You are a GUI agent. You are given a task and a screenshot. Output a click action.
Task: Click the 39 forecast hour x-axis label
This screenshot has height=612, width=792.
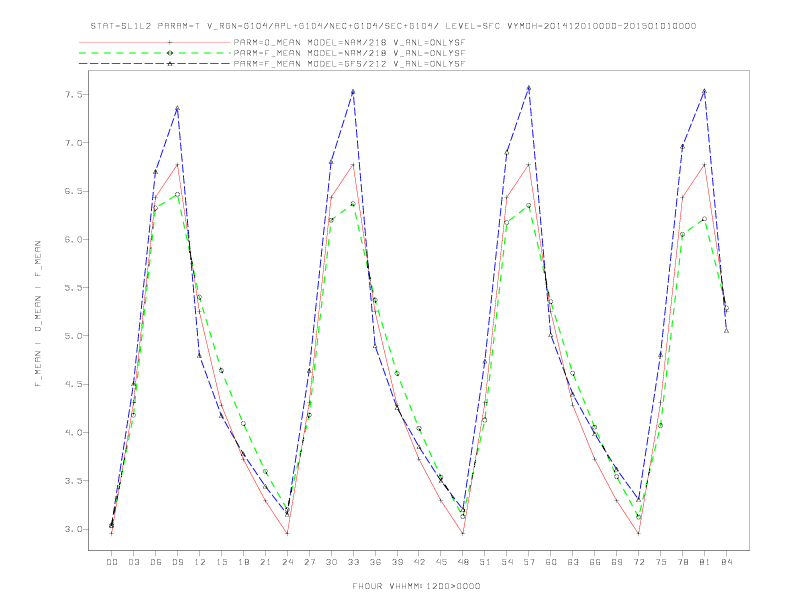397,562
